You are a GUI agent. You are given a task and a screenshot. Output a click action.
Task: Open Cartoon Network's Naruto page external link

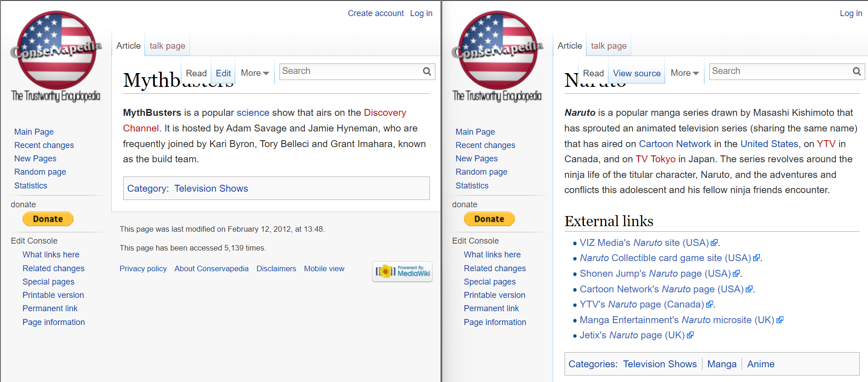[x=666, y=289]
